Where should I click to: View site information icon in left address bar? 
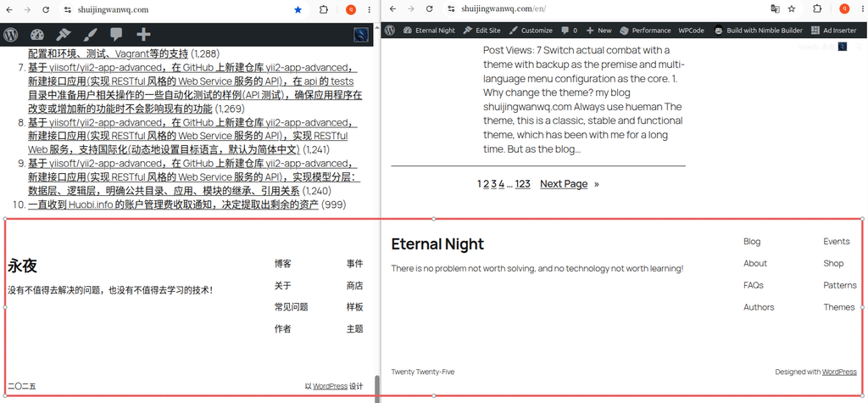(x=68, y=9)
